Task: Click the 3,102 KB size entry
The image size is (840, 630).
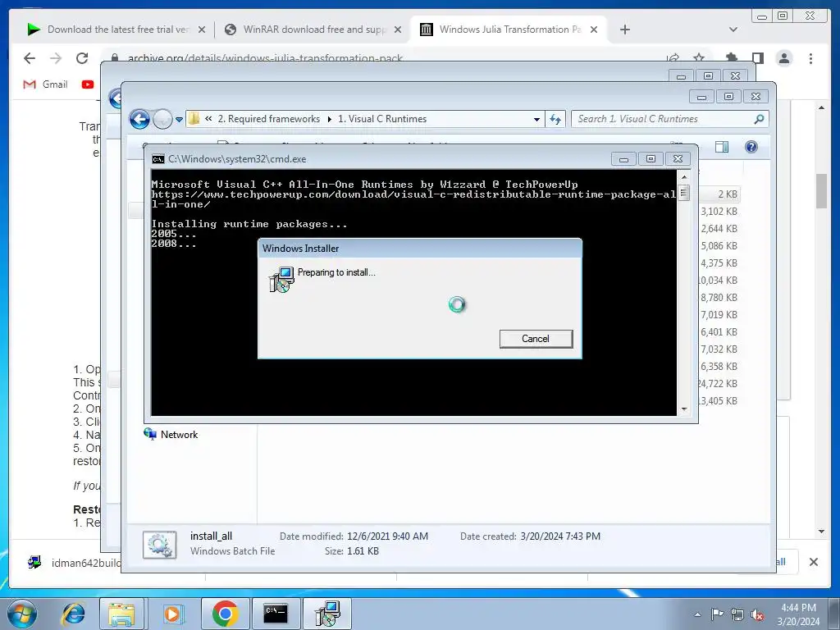Action: point(719,211)
